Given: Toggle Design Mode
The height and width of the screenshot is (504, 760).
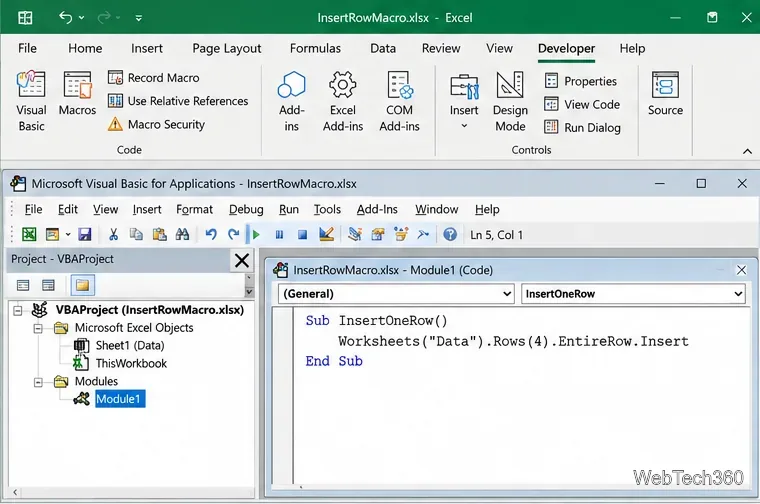Looking at the screenshot, I should [x=510, y=101].
